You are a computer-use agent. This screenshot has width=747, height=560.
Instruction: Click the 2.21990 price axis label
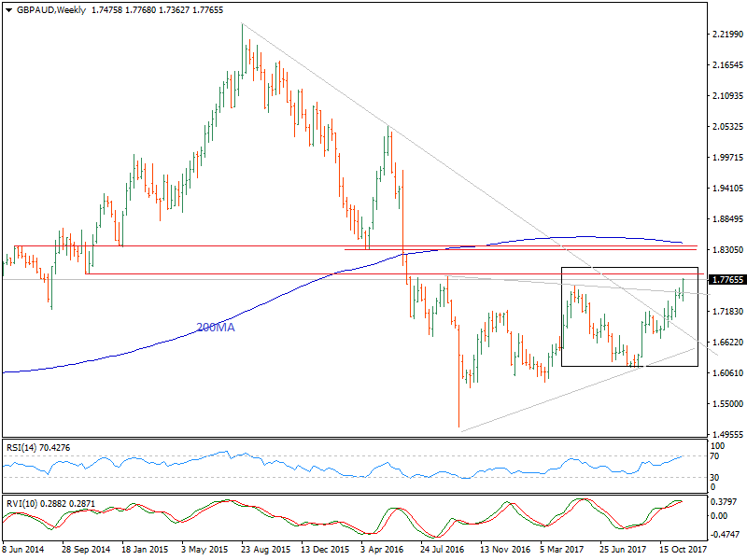(x=726, y=35)
